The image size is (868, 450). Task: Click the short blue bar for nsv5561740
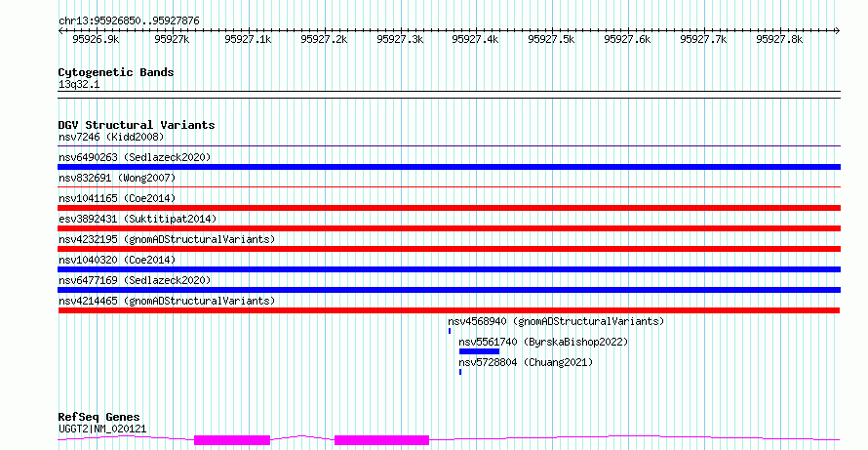click(480, 351)
